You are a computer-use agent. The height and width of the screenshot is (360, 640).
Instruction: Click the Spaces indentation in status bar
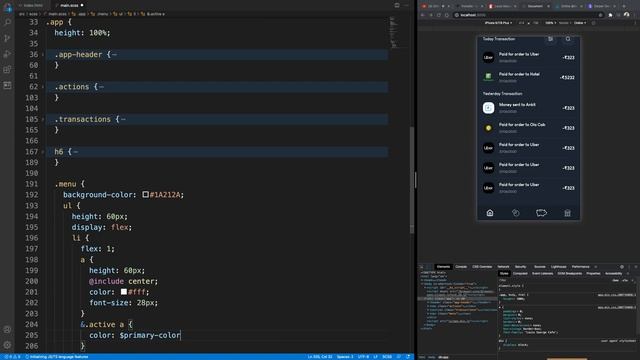[345, 357]
